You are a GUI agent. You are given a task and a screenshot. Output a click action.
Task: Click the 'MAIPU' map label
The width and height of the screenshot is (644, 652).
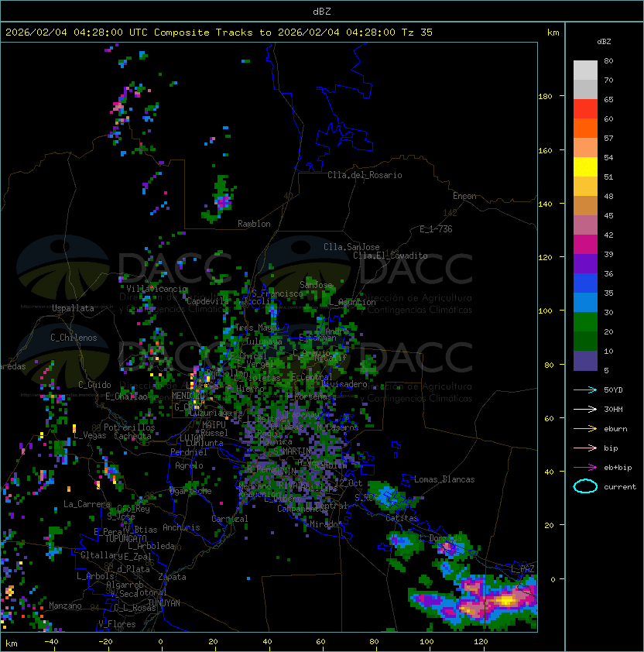point(214,425)
